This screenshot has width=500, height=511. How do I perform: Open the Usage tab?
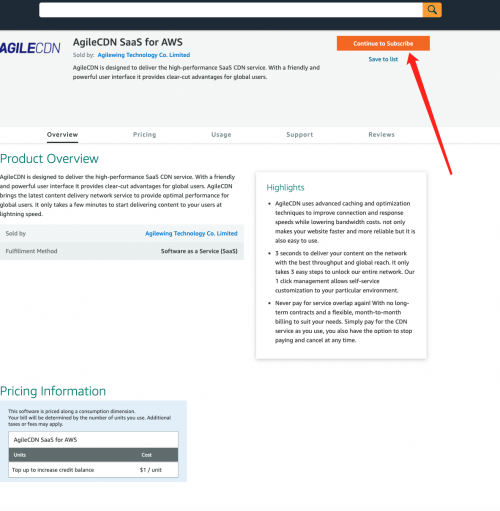point(221,135)
